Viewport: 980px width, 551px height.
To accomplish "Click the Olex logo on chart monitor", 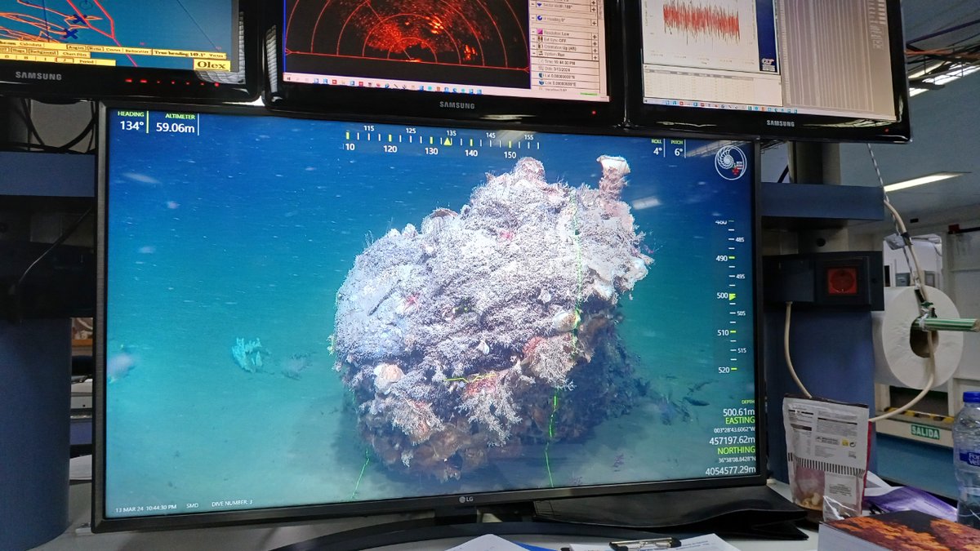I will (212, 65).
